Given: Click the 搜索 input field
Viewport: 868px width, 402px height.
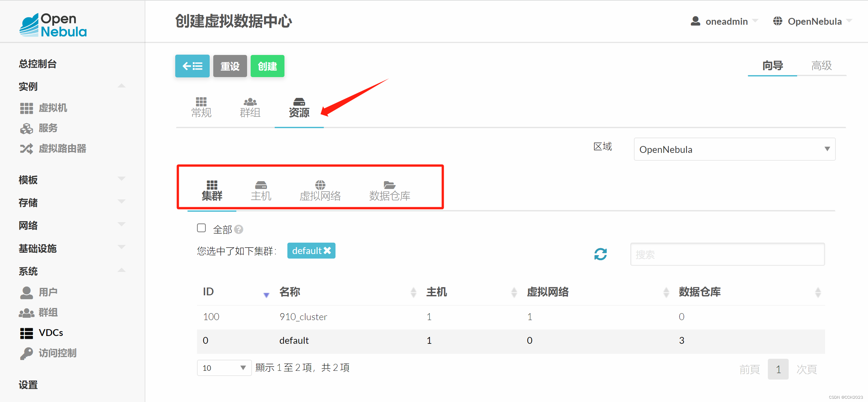Looking at the screenshot, I should pyautogui.click(x=727, y=254).
